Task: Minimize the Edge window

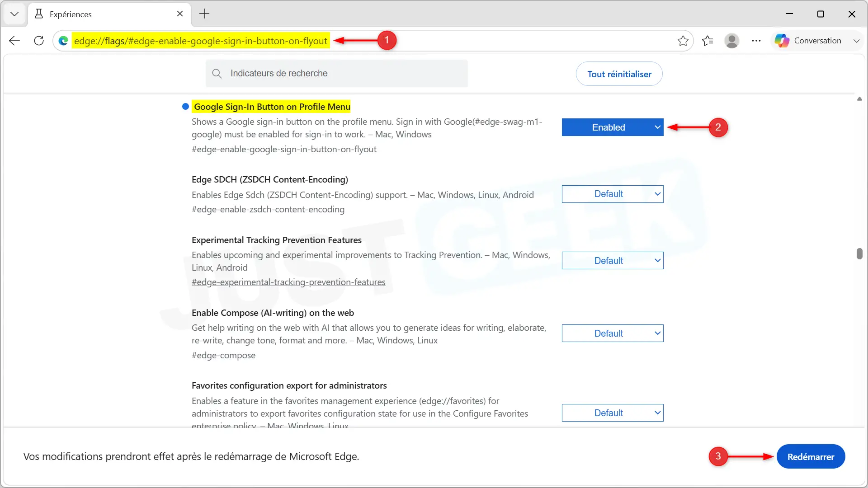Action: pyautogui.click(x=789, y=14)
